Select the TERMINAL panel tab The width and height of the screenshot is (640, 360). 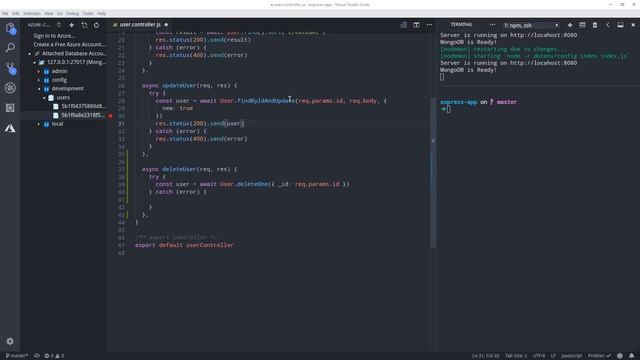tap(461, 25)
